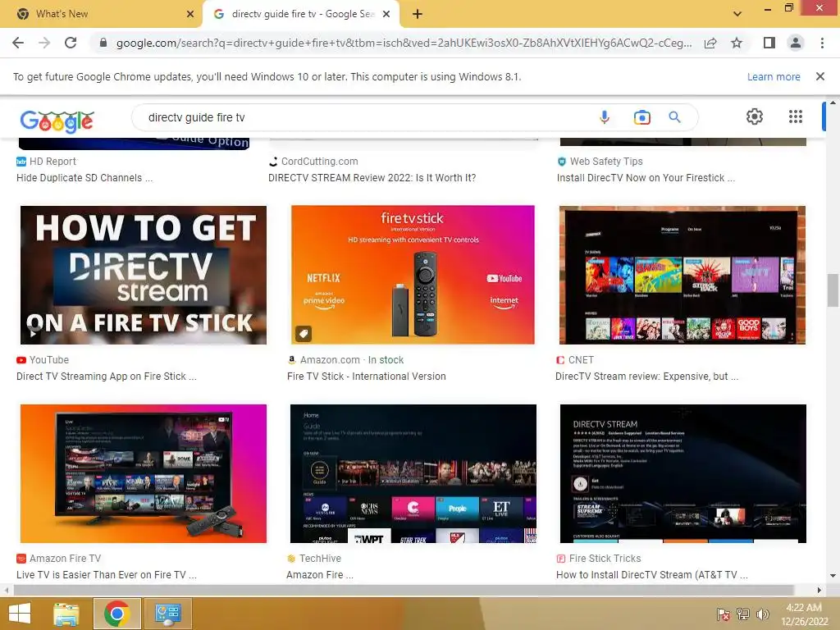
Task: Close the What's New tab
Action: [189, 14]
